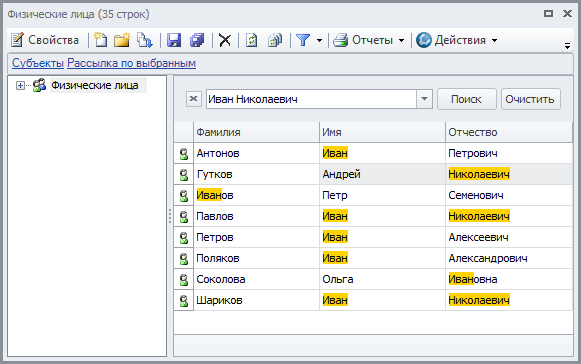
Task: Open the search field history dropdown
Action: tap(424, 99)
